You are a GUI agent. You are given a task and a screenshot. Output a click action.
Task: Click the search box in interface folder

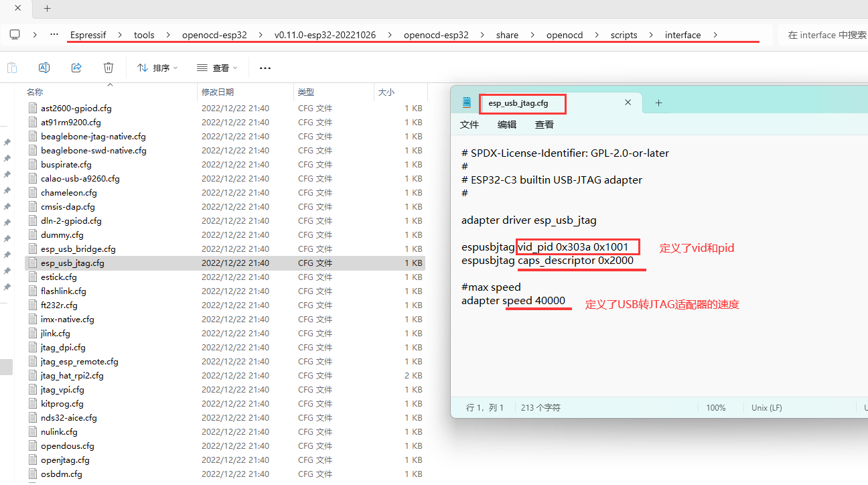click(823, 35)
